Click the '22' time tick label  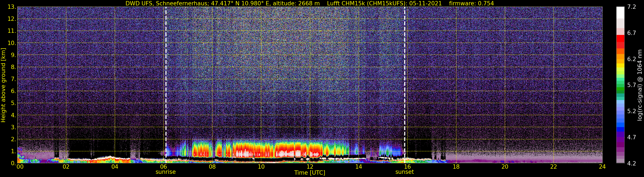coord(554,167)
